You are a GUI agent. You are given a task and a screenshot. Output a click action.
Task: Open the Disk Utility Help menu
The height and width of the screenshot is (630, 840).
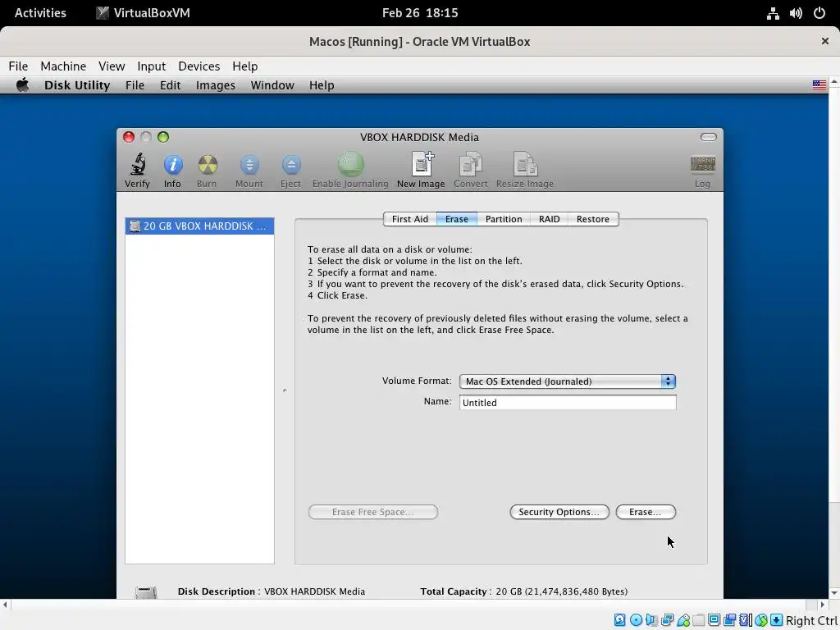322,85
